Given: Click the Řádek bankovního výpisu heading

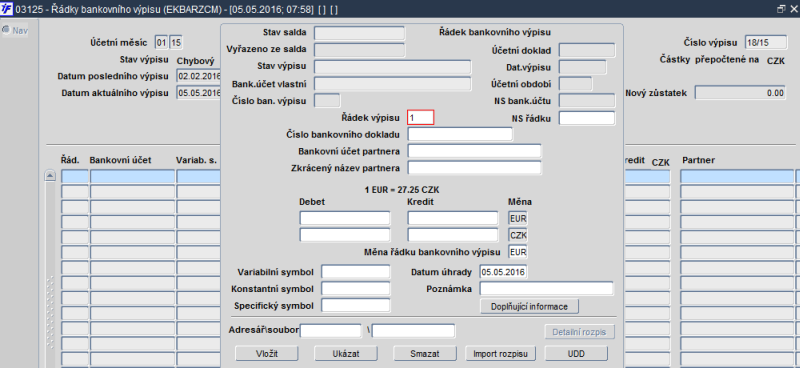Looking at the screenshot, I should 495,32.
